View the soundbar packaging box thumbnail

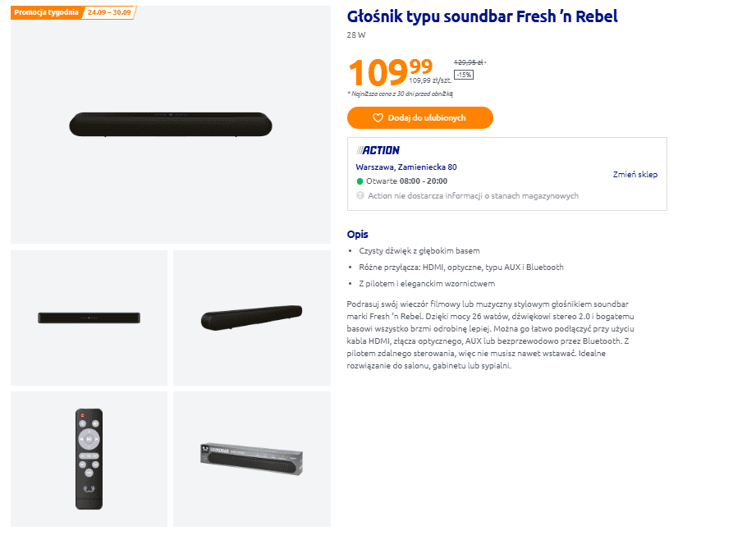tap(252, 459)
